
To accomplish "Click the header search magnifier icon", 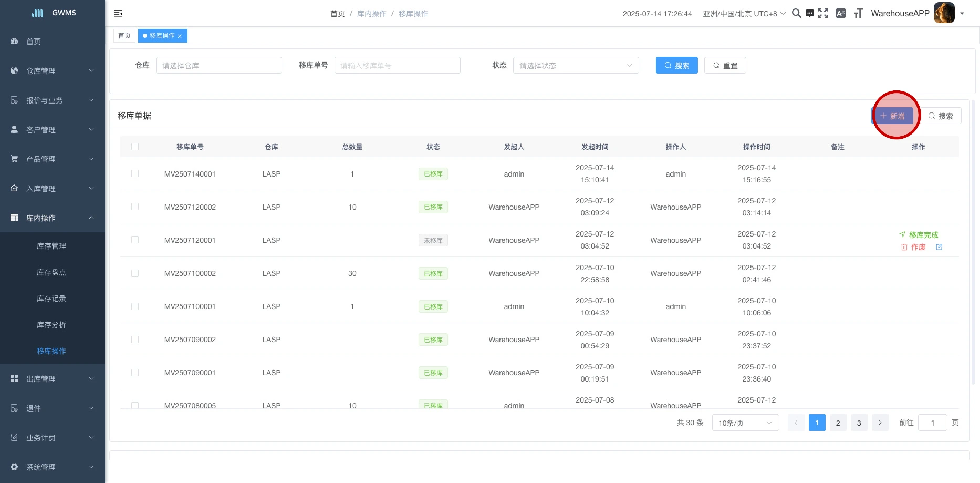I will [x=796, y=14].
